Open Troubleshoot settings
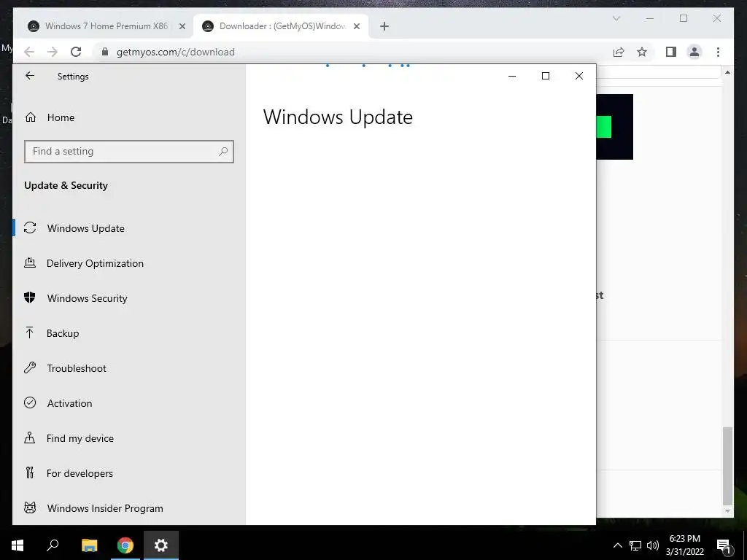This screenshot has height=560, width=747. [128, 368]
